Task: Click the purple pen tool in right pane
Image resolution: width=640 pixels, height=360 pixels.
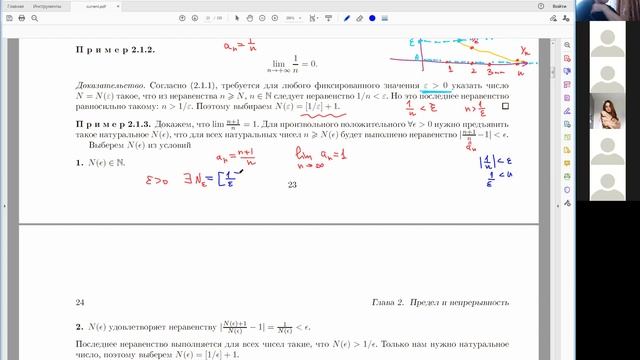Action: pyautogui.click(x=567, y=111)
